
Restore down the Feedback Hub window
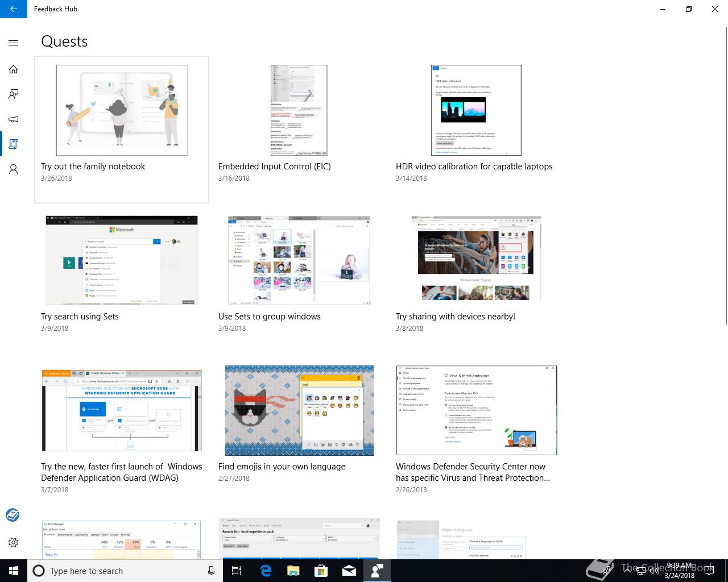[689, 9]
